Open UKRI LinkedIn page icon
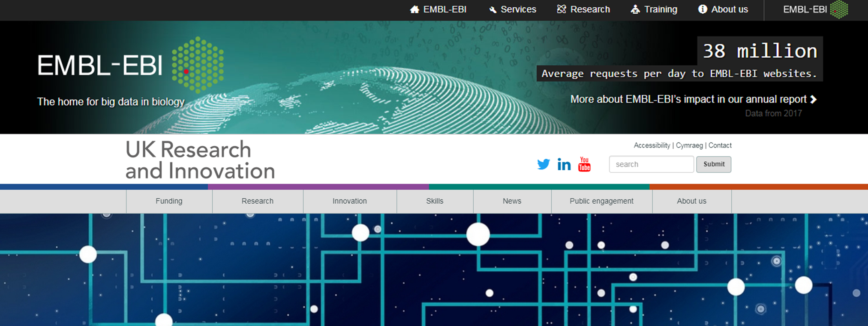Viewport: 868px width, 326px height. [x=564, y=164]
